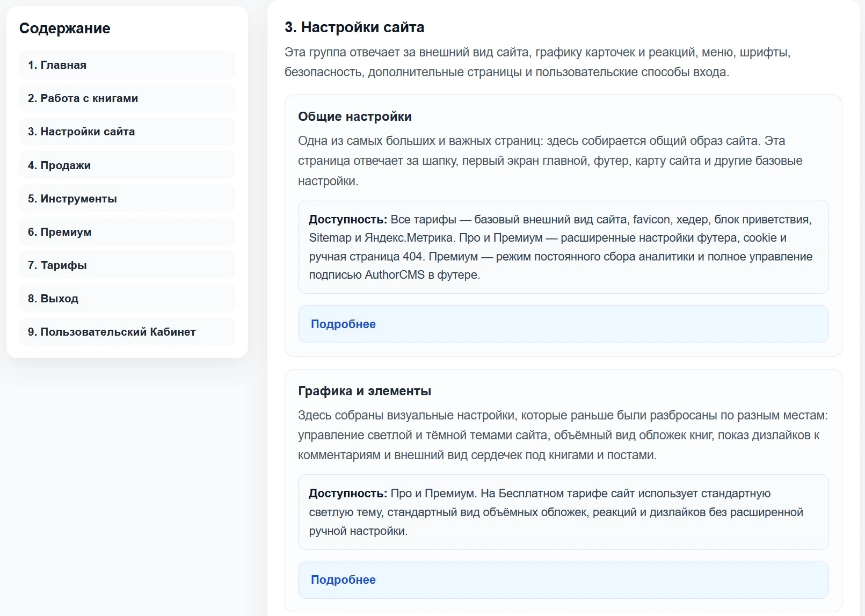This screenshot has width=865, height=616.
Task: Select '8. Выход' in contents list
Action: (127, 299)
